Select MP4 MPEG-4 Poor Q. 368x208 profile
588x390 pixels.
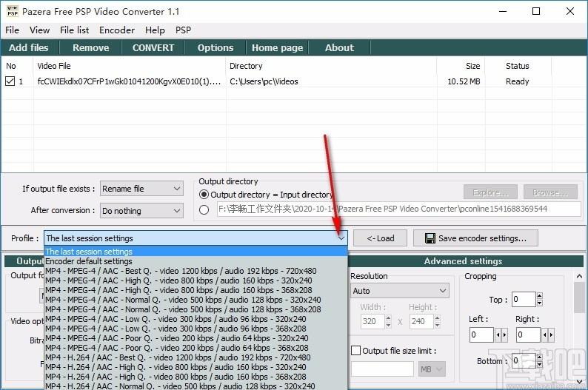click(196, 348)
